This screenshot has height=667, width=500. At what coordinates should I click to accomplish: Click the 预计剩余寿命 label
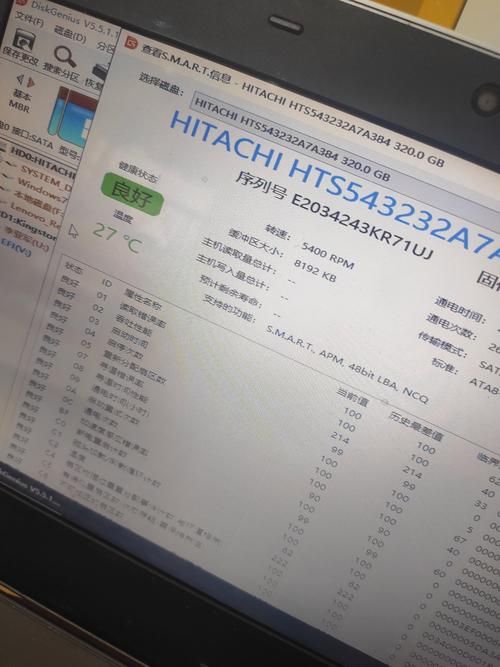point(230,290)
